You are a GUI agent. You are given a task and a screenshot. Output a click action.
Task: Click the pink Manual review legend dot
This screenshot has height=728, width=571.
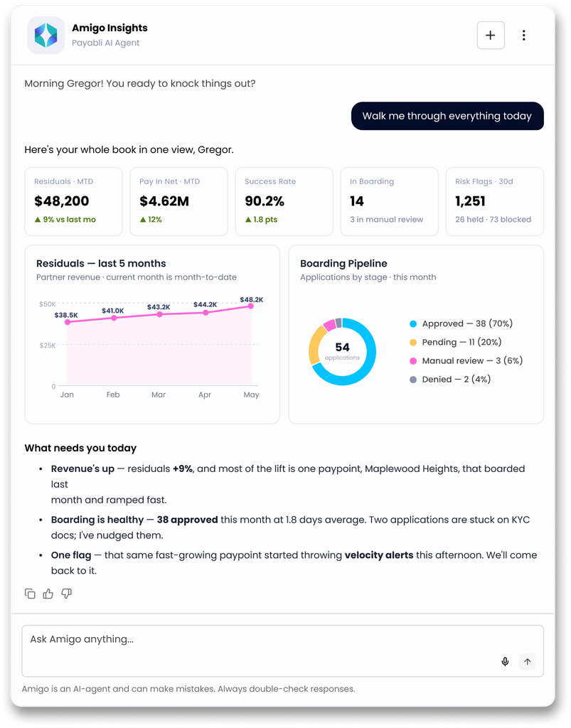(413, 360)
